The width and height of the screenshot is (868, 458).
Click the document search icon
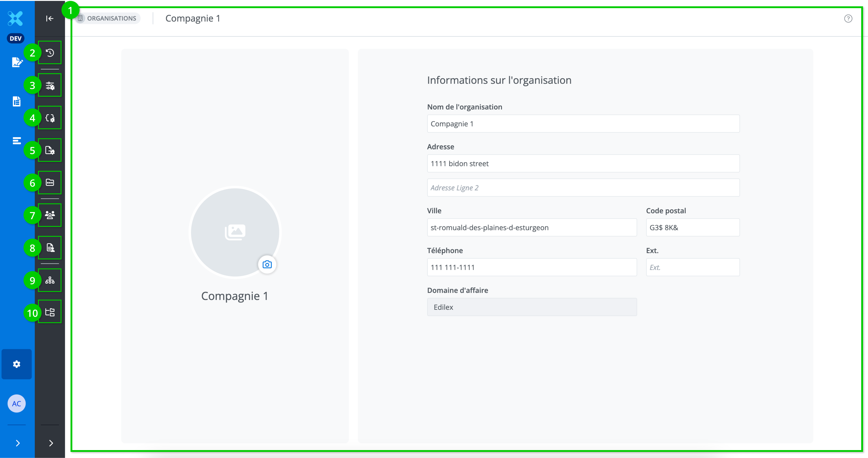click(x=50, y=248)
